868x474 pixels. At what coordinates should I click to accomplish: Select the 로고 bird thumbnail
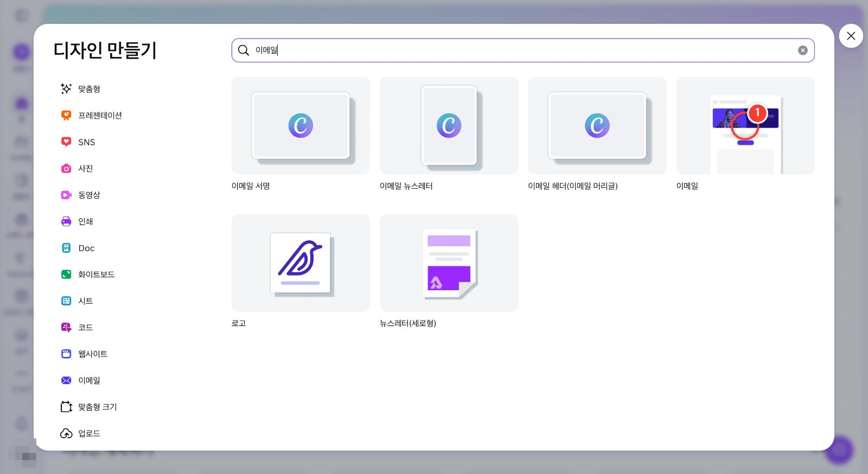point(301,263)
